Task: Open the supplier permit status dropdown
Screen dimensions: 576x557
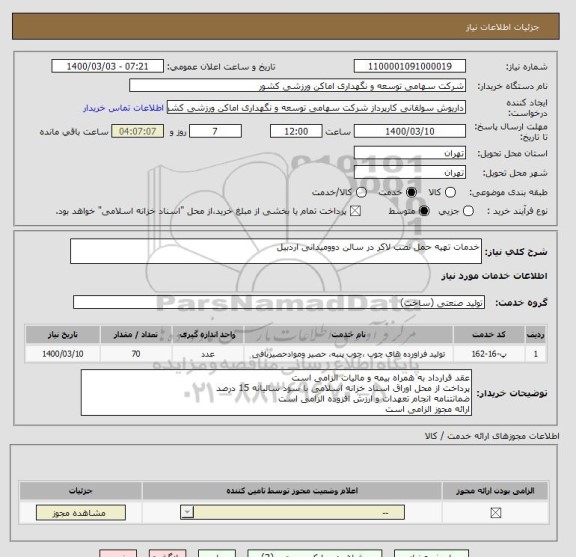Action: pos(292,512)
